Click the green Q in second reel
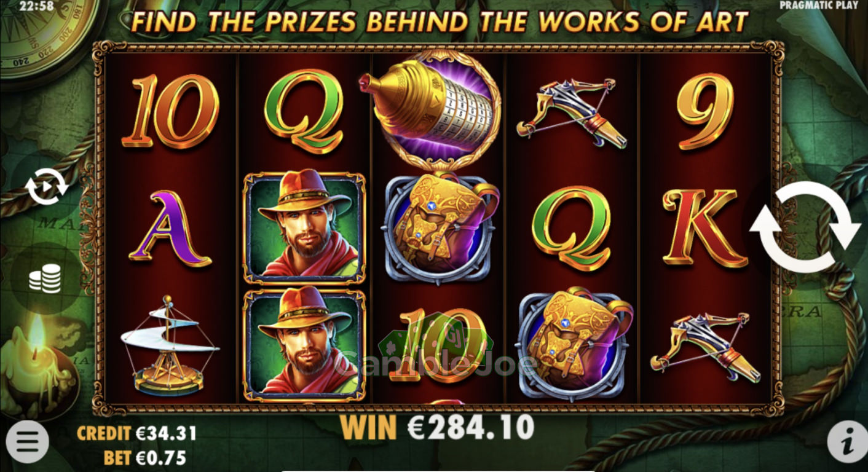 pos(304,111)
